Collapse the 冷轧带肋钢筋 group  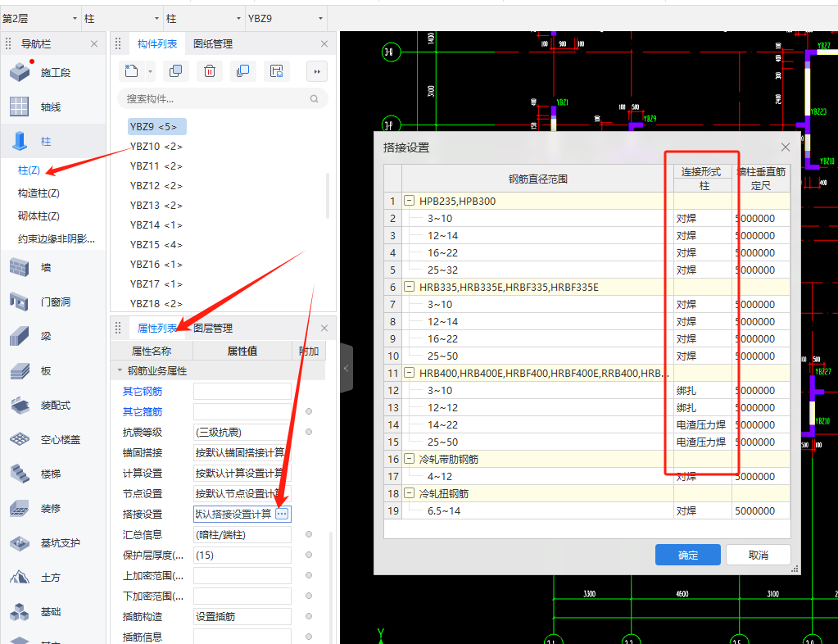click(409, 459)
